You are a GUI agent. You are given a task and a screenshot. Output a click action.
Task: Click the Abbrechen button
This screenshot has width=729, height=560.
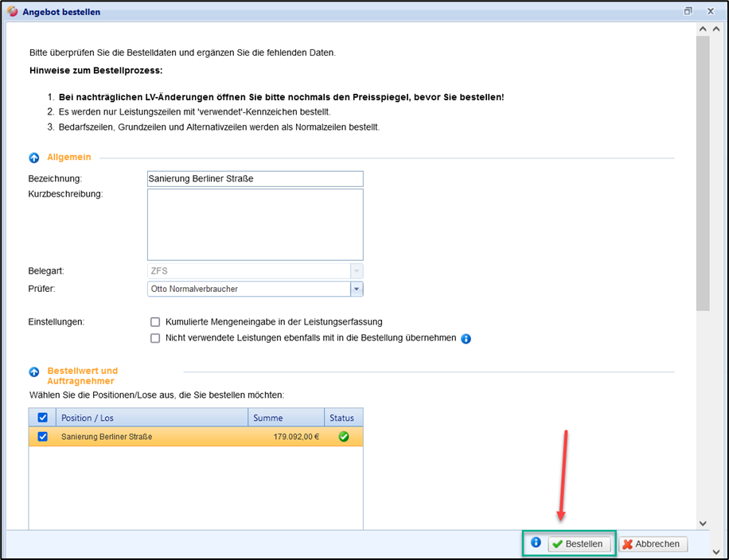pos(653,544)
